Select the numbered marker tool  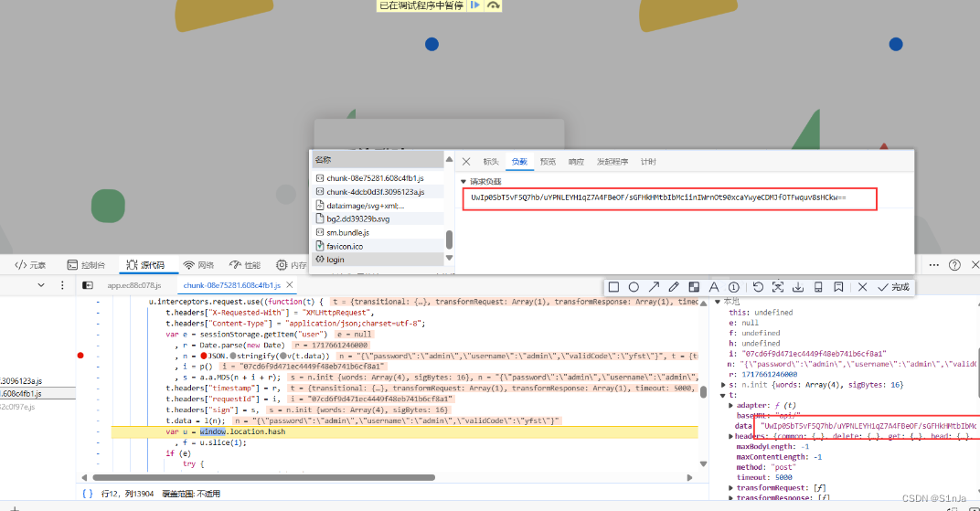(x=734, y=287)
